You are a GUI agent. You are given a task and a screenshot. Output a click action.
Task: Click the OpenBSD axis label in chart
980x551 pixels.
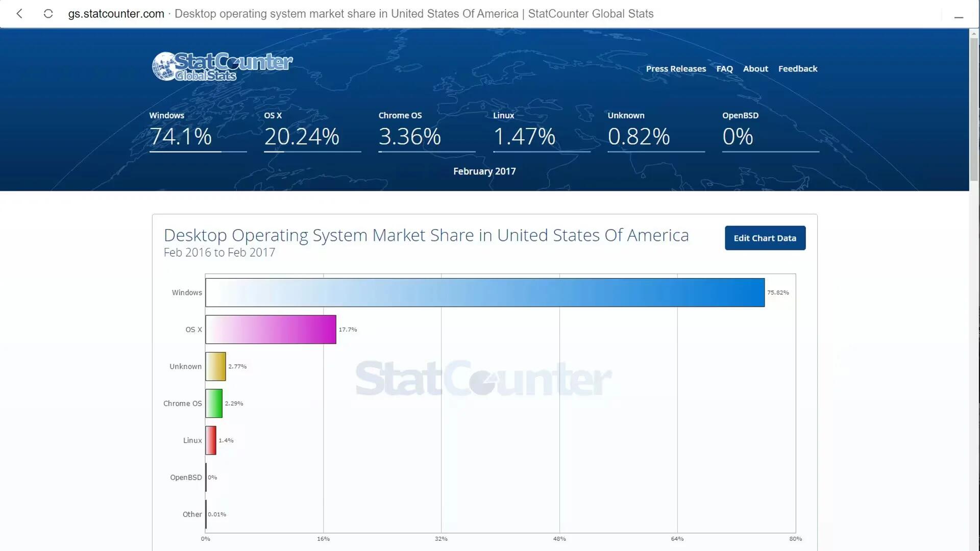click(186, 478)
